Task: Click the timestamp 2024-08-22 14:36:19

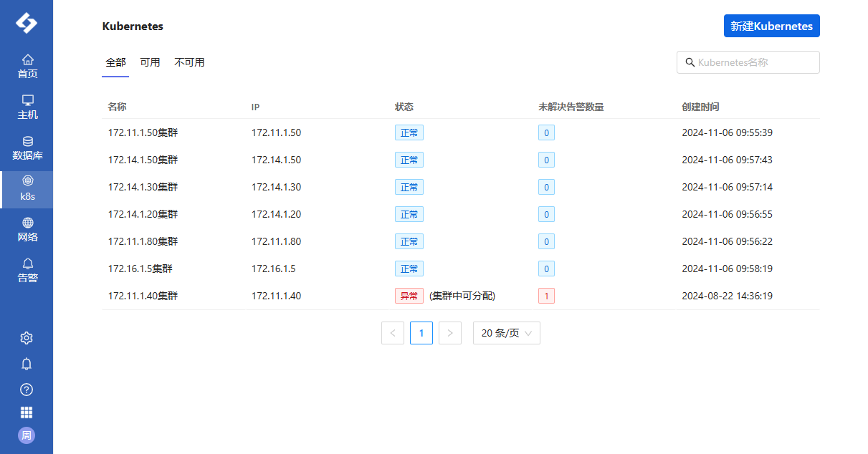Action: tap(727, 296)
